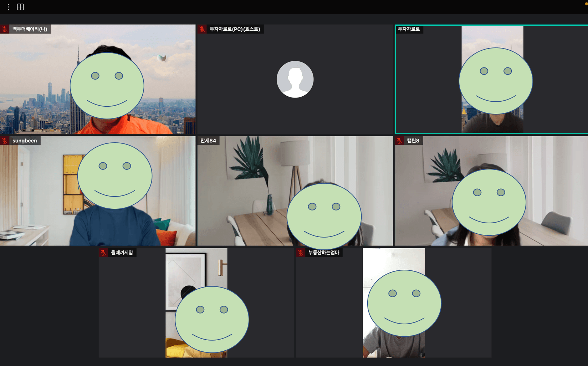Select the 캡틴8 participant video tile
Image resolution: width=588 pixels, height=366 pixels.
pyautogui.click(x=491, y=191)
